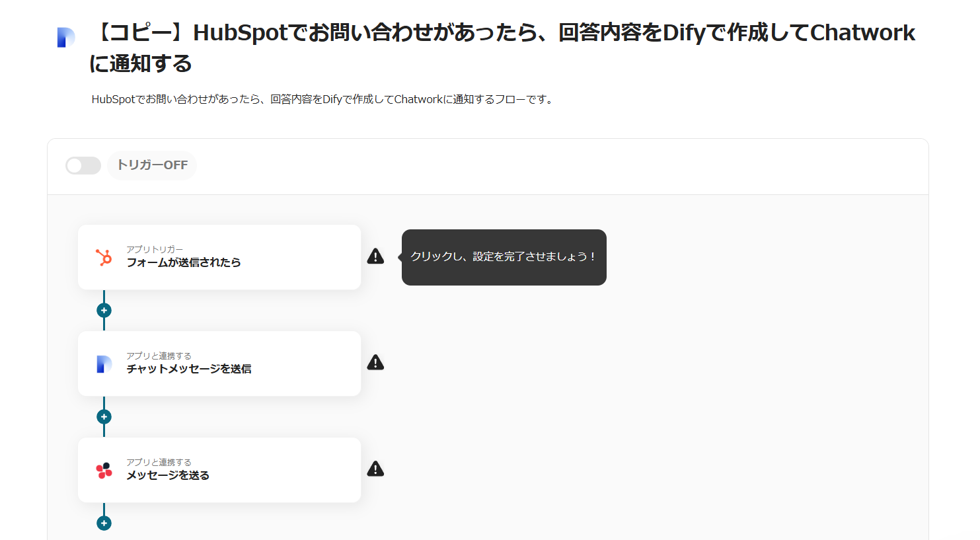Screen dimensions: 980x540
Task: Add a step below チャットメッセージを送信
Action: 104,416
